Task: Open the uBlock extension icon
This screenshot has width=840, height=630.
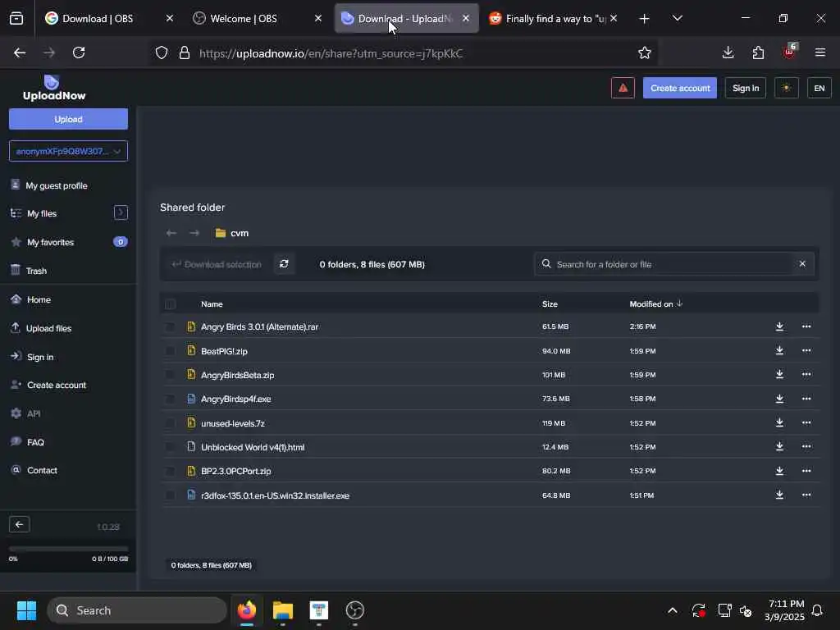Action: (x=789, y=52)
